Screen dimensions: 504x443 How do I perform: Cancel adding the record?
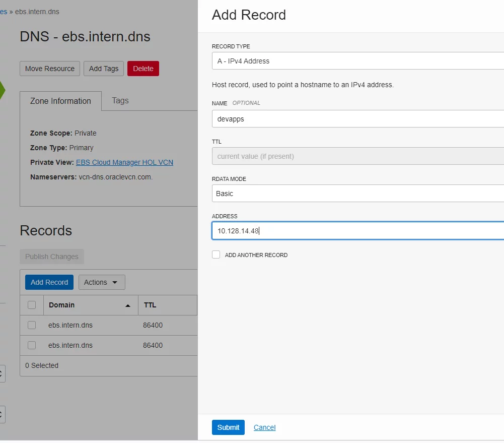[264, 427]
